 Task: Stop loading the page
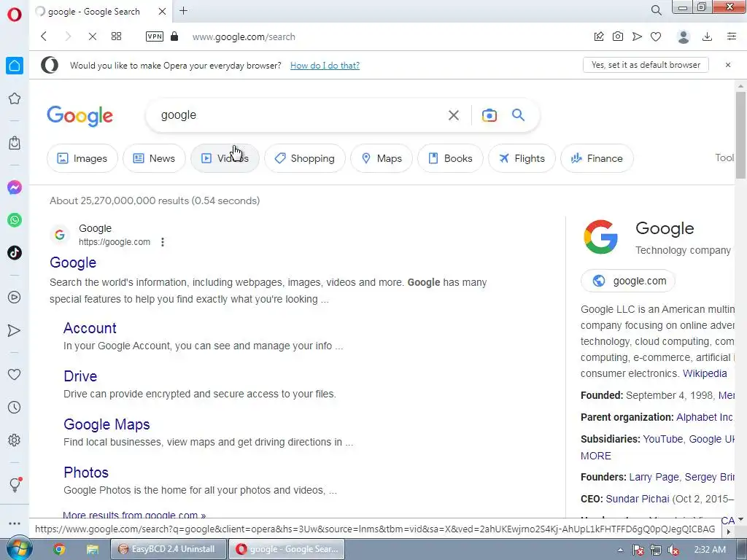tap(93, 36)
